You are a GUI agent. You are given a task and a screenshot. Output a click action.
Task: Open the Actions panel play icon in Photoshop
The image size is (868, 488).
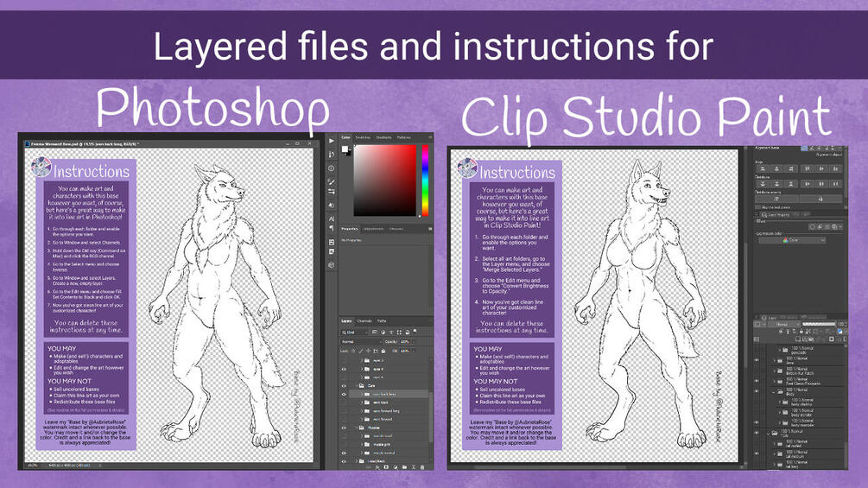tap(331, 141)
